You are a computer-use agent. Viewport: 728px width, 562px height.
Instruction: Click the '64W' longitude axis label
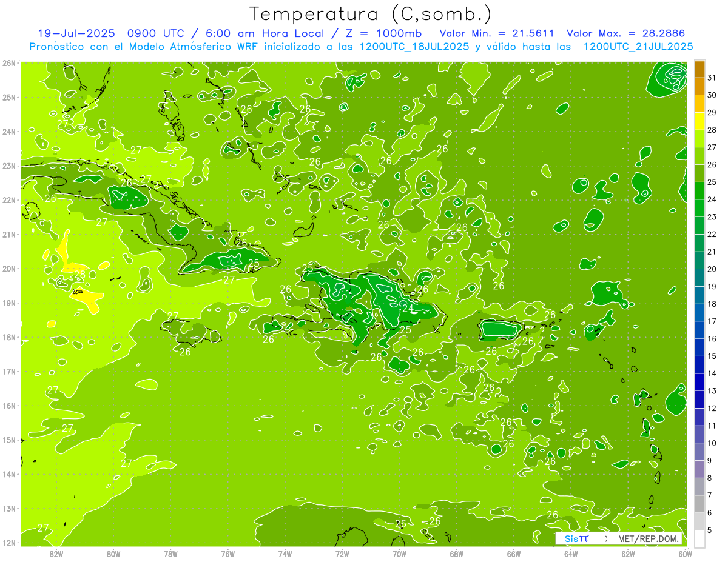[570, 554]
